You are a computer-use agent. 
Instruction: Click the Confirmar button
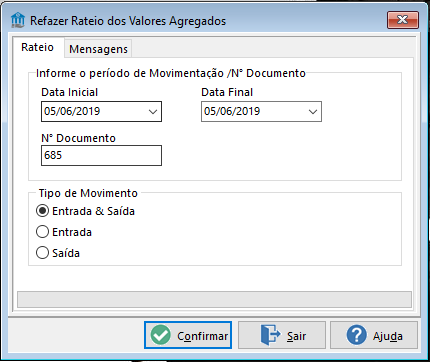(x=188, y=335)
